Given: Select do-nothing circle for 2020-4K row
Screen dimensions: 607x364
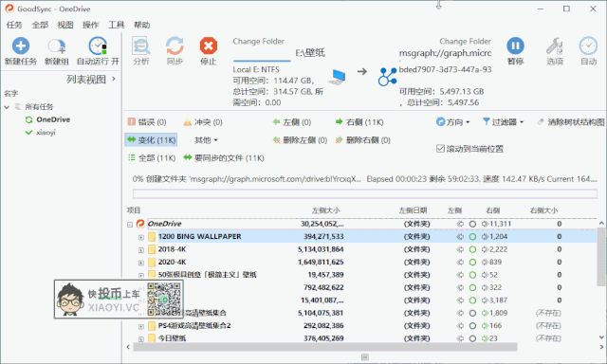Looking at the screenshot, I should pyautogui.click(x=472, y=263).
